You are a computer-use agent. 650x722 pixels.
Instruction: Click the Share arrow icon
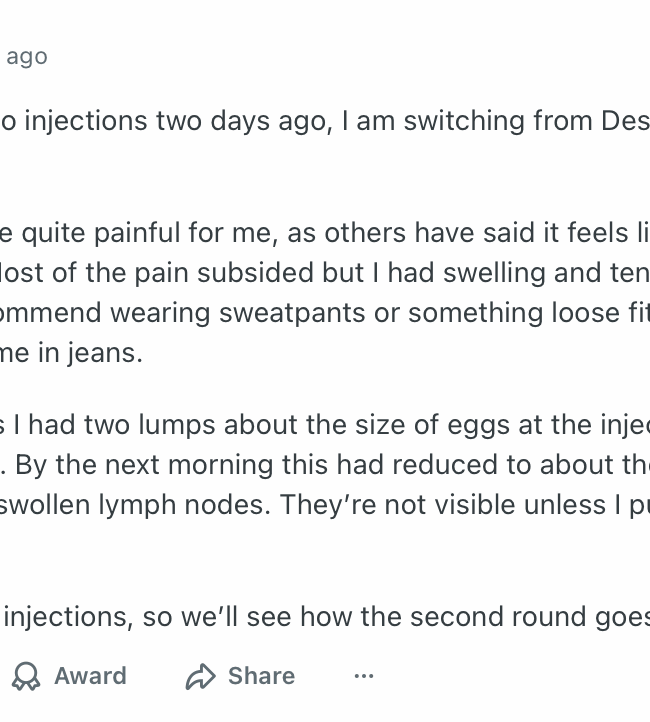(200, 677)
